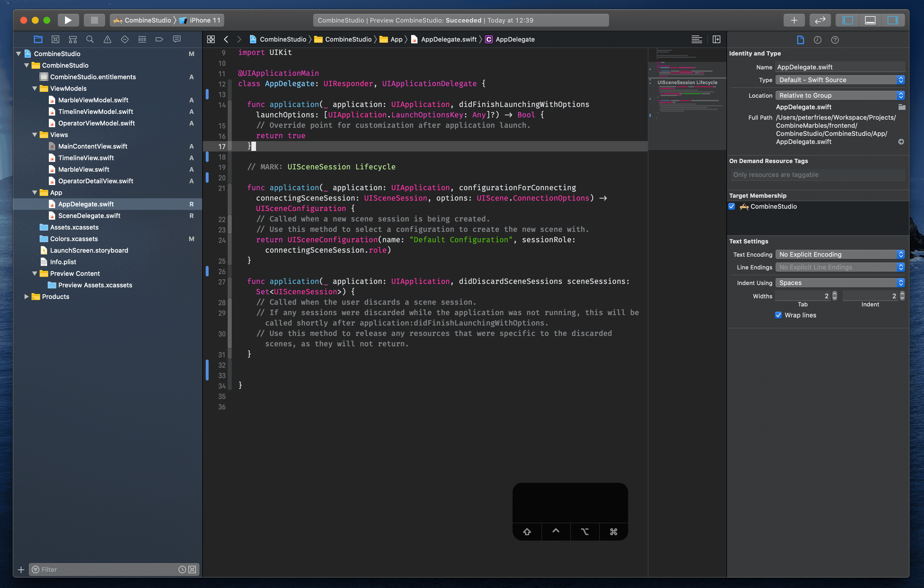
Task: Select SceneDelegate.swift in the navigator
Action: (x=89, y=216)
